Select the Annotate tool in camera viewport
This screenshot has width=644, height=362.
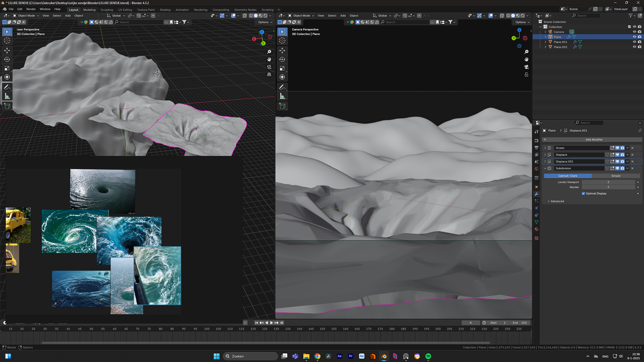282,87
